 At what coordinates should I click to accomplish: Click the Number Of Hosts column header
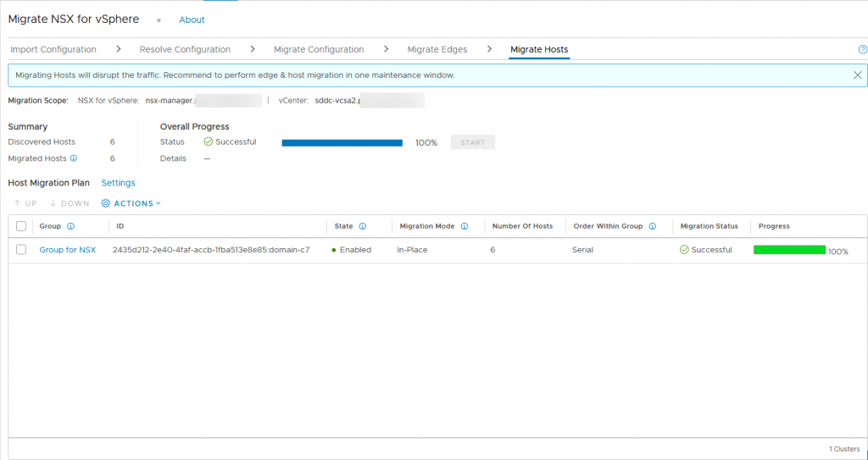[x=522, y=226]
